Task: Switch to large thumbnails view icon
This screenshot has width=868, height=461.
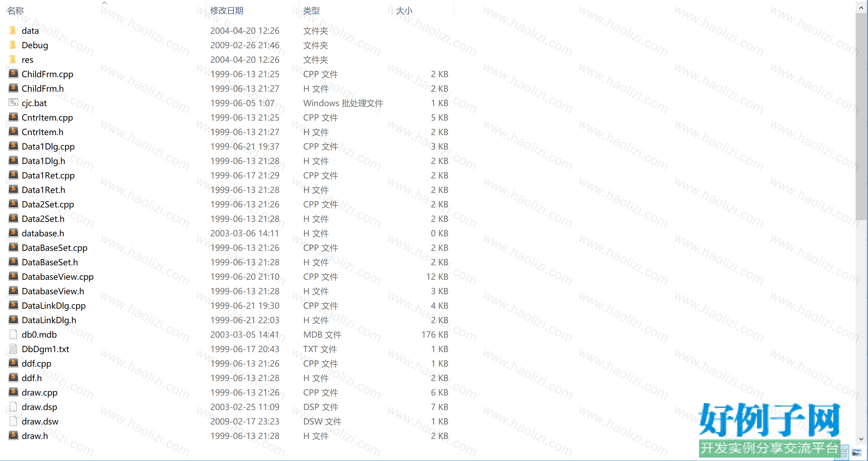Action: point(857,453)
